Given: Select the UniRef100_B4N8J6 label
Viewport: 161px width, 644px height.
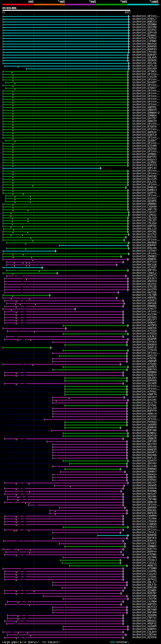Looking at the screenshot, I should pyautogui.click(x=144, y=187).
